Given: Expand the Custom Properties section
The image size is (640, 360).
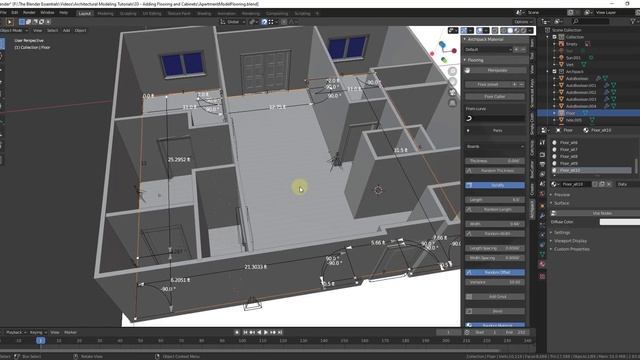Looking at the screenshot, I should point(571,249).
